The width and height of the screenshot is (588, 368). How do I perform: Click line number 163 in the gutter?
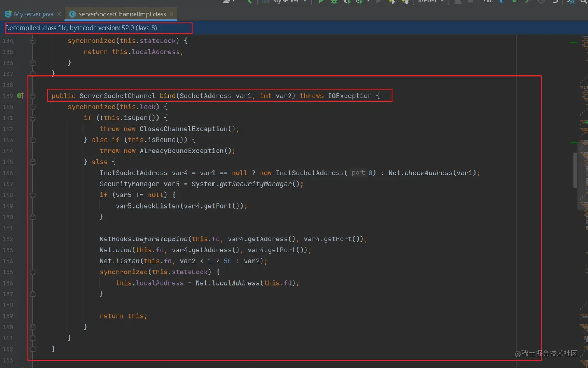coord(8,360)
